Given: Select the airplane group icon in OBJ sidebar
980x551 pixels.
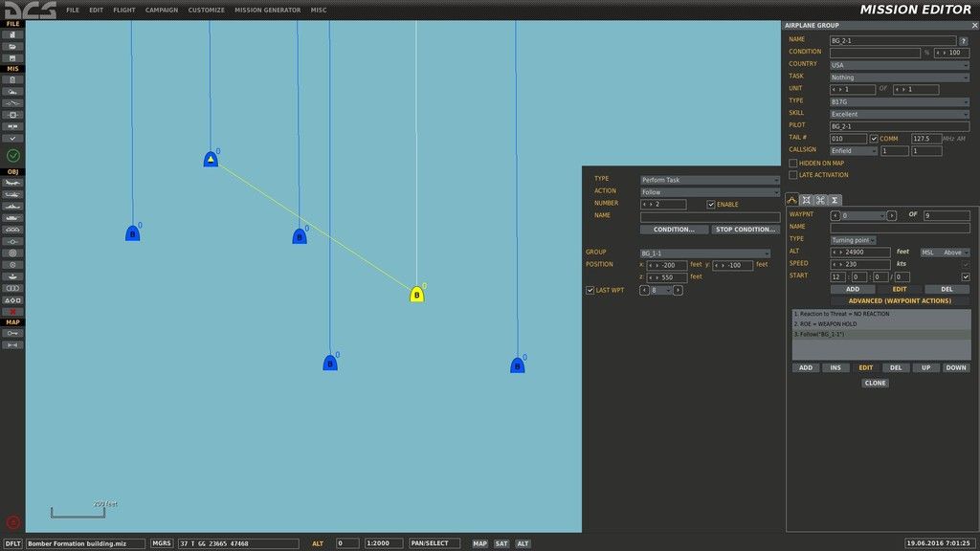Looking at the screenshot, I should tap(13, 184).
